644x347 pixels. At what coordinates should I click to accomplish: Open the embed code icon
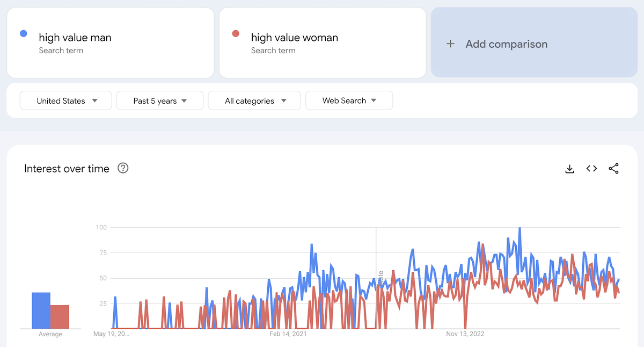(x=591, y=169)
